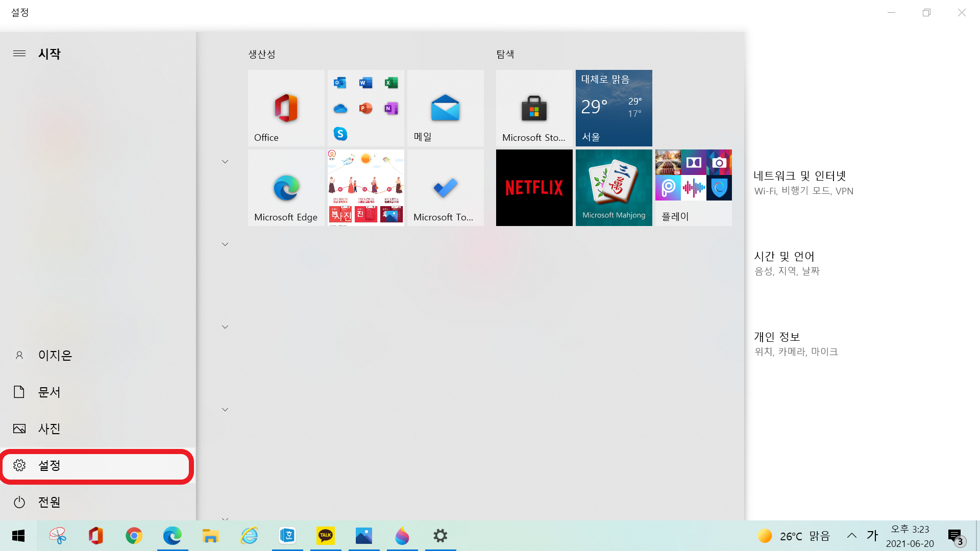980x551 pixels.
Task: Open 문서 documents from the start menu
Action: (98, 392)
